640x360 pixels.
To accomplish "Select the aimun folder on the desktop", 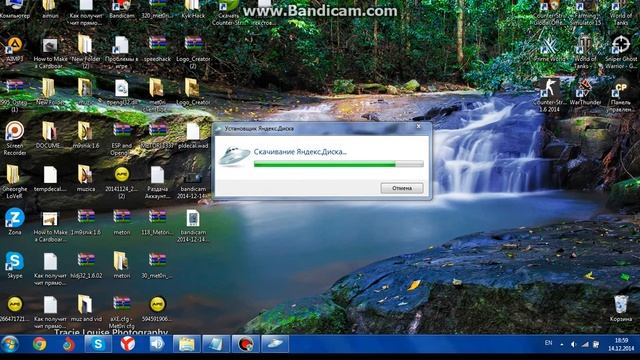I will 50,10.
